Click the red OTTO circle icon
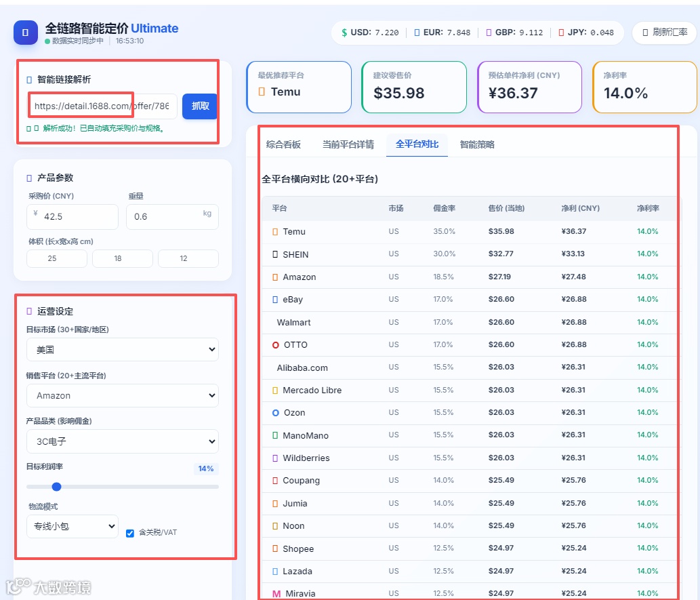 (275, 345)
